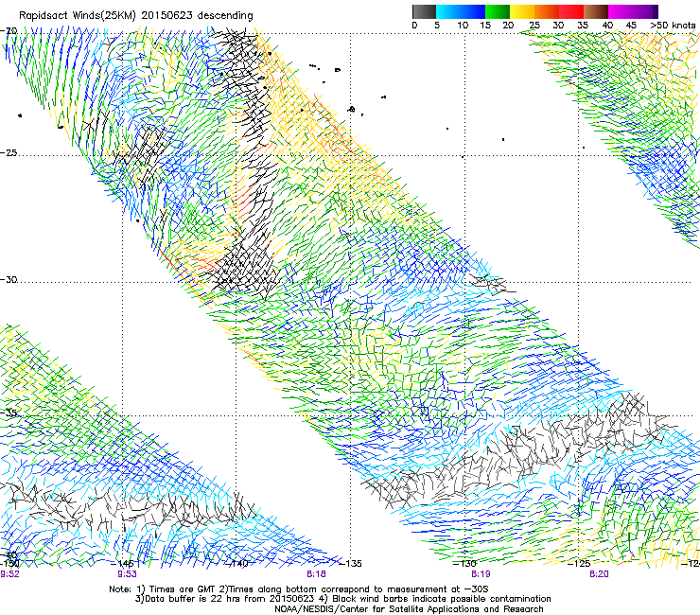Image resolution: width=700 pixels, height=615 pixels.
Task: Click the gray 0–5 knots legend color
Action: [424, 11]
